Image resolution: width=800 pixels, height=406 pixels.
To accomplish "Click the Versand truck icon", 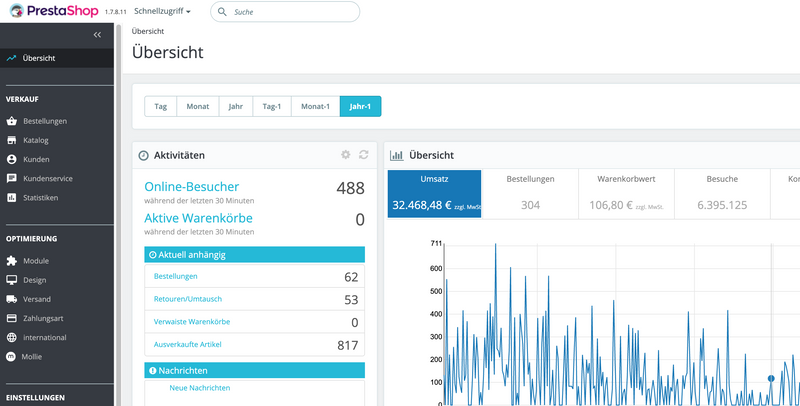I will (x=12, y=299).
